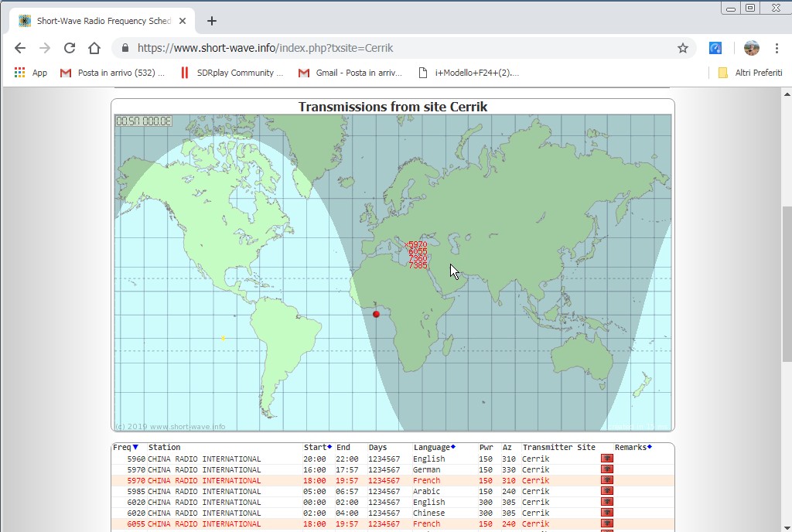Click Albania flag in 5985 Arabic row
Viewport: 792px width, 532px height.
coord(607,491)
